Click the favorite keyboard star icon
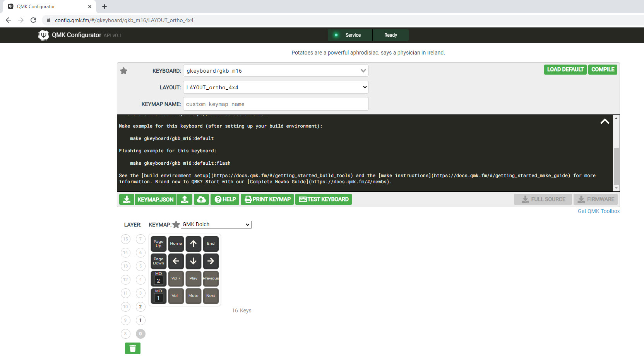Screen dimensions: 644x358 [123, 71]
